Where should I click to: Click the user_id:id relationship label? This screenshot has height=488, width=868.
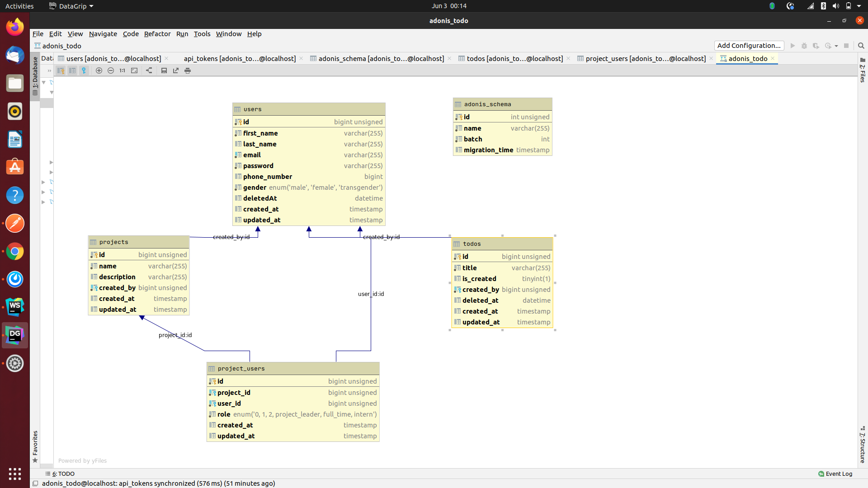click(371, 294)
